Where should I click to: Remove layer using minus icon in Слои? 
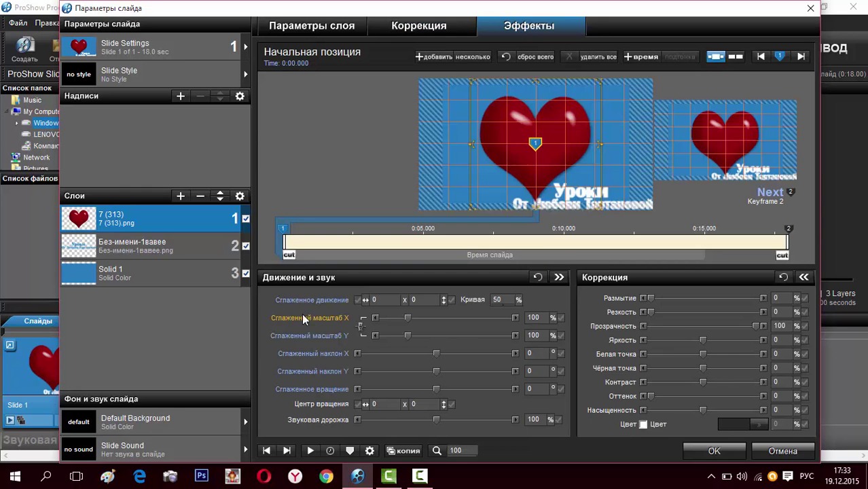[x=200, y=196]
